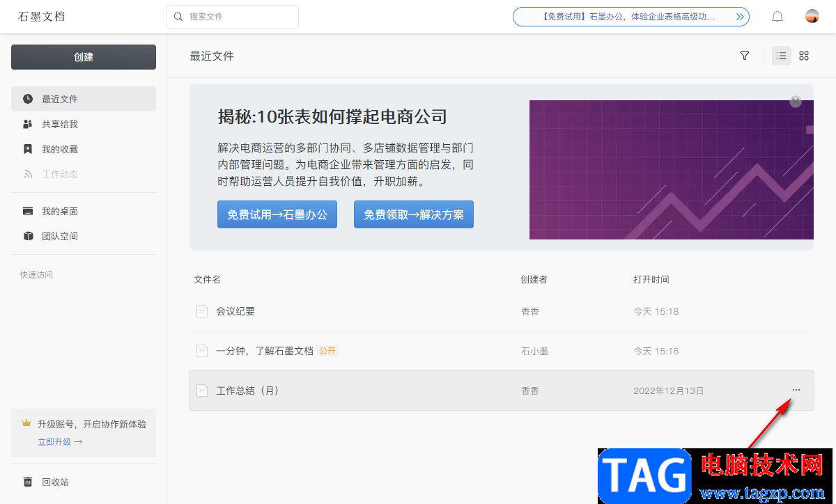This screenshot has width=836, height=504.
Task: Click 免费领取→解决方案 button
Action: [x=414, y=214]
